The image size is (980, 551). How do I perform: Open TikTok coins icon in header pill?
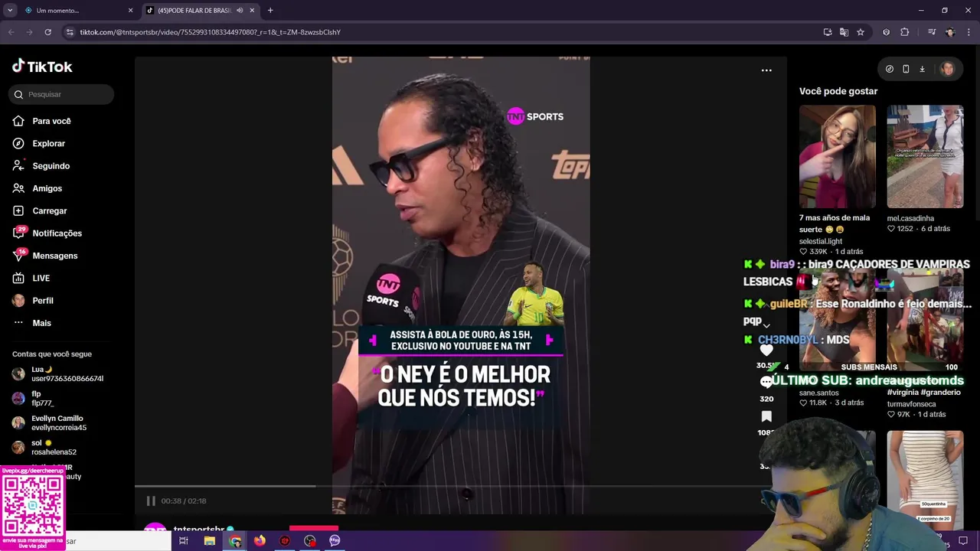(x=890, y=69)
